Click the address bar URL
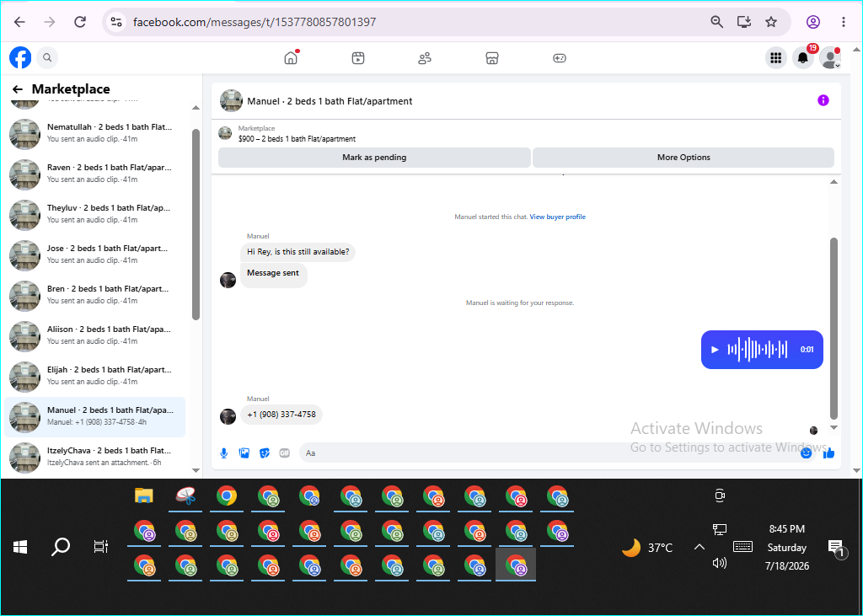The height and width of the screenshot is (616, 863). [255, 22]
